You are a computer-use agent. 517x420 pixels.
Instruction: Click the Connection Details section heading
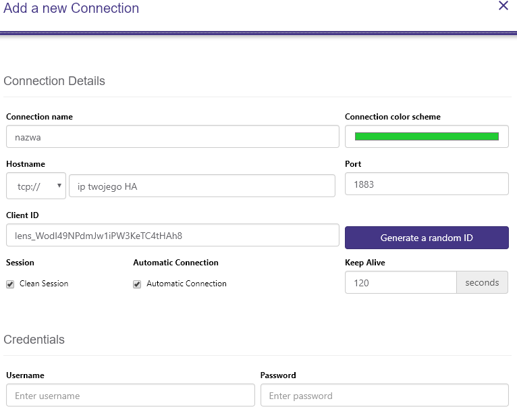pos(55,81)
